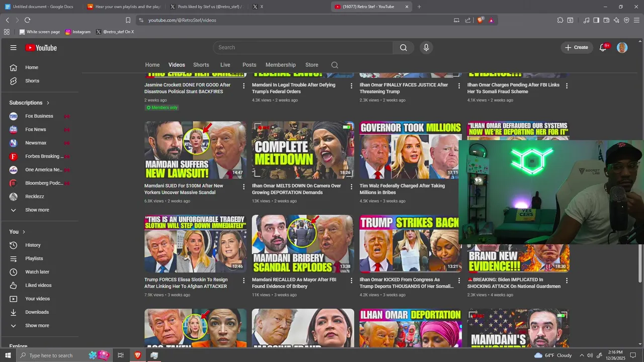Screen dimensions: 644x362
Task: Open options for Biden IMPLICATED video
Action: [x=567, y=281]
